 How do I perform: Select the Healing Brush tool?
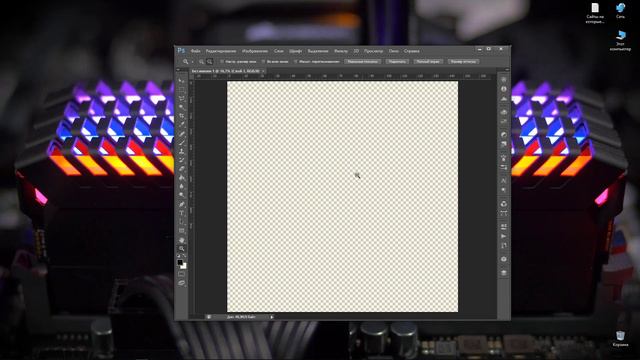click(182, 134)
